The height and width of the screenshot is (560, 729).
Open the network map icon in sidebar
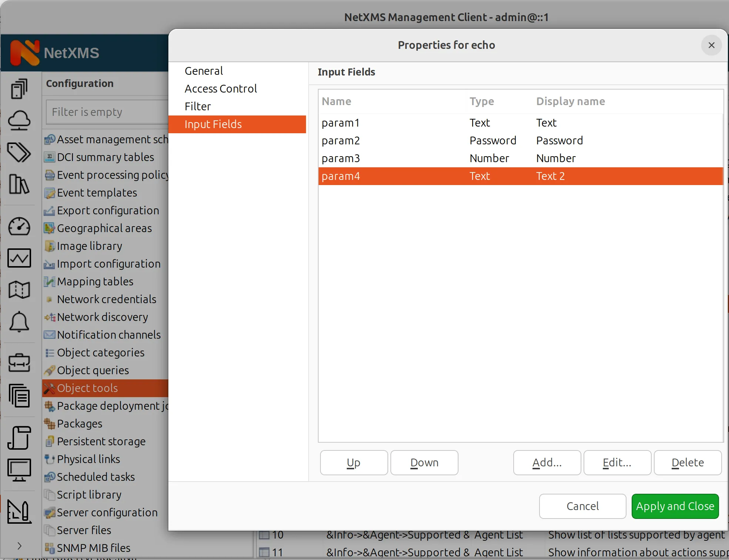click(19, 290)
